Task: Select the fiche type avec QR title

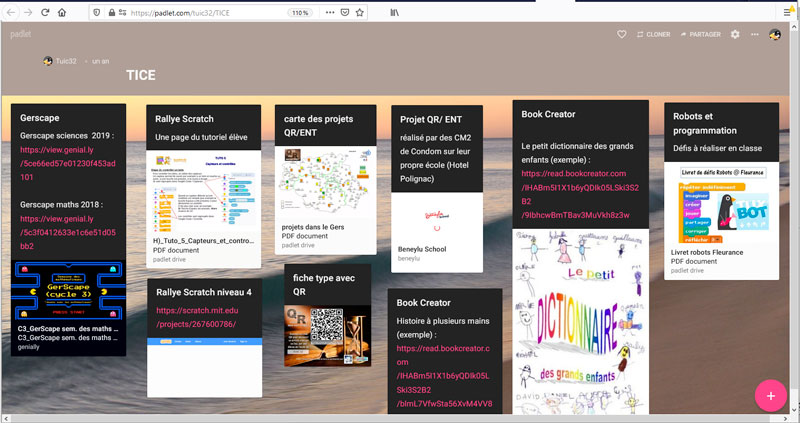Action: (323, 285)
